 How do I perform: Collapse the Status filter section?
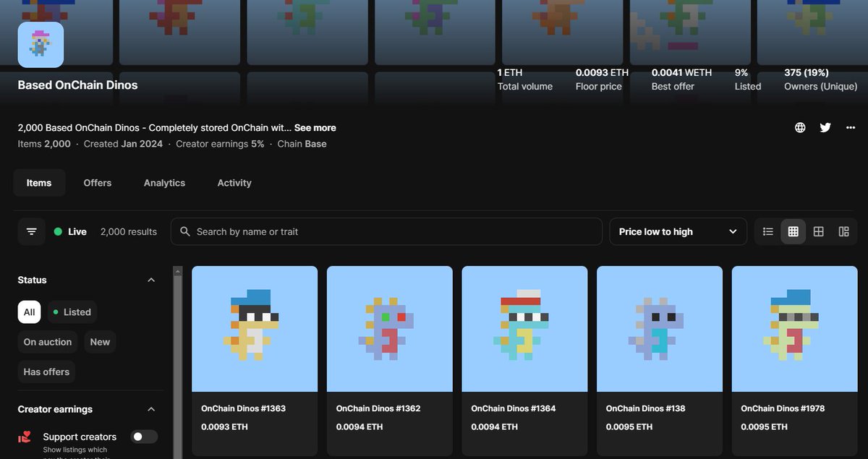click(x=151, y=280)
